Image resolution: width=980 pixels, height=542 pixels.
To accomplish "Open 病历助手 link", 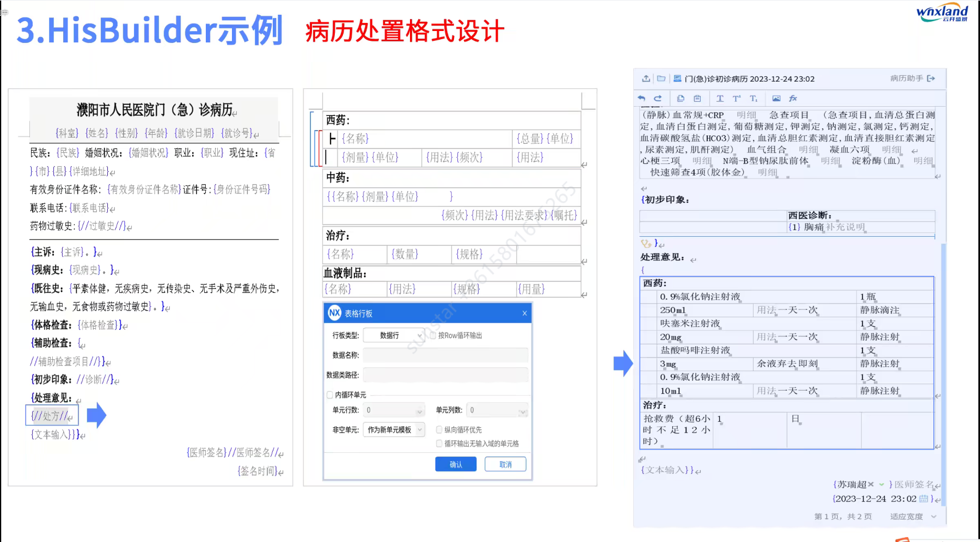I will point(906,78).
